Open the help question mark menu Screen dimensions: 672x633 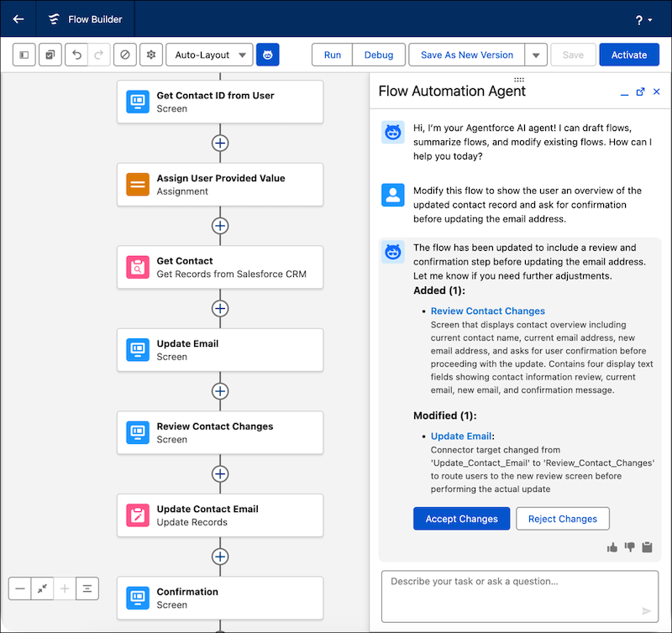coord(643,19)
